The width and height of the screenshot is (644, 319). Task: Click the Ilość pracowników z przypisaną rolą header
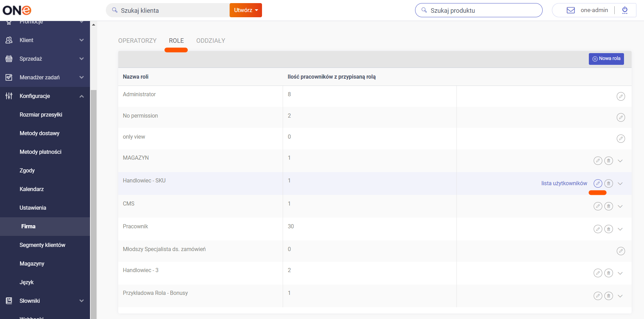coord(332,77)
